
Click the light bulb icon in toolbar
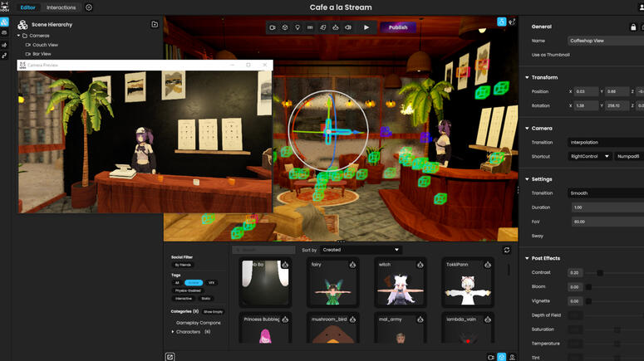[297, 27]
